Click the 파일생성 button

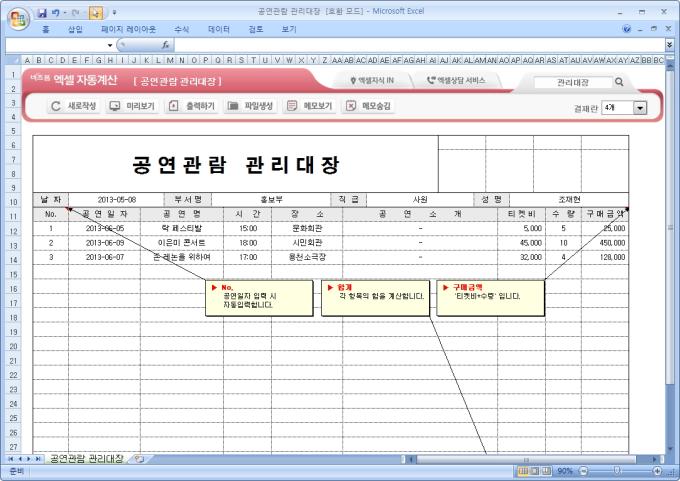pyautogui.click(x=251, y=106)
